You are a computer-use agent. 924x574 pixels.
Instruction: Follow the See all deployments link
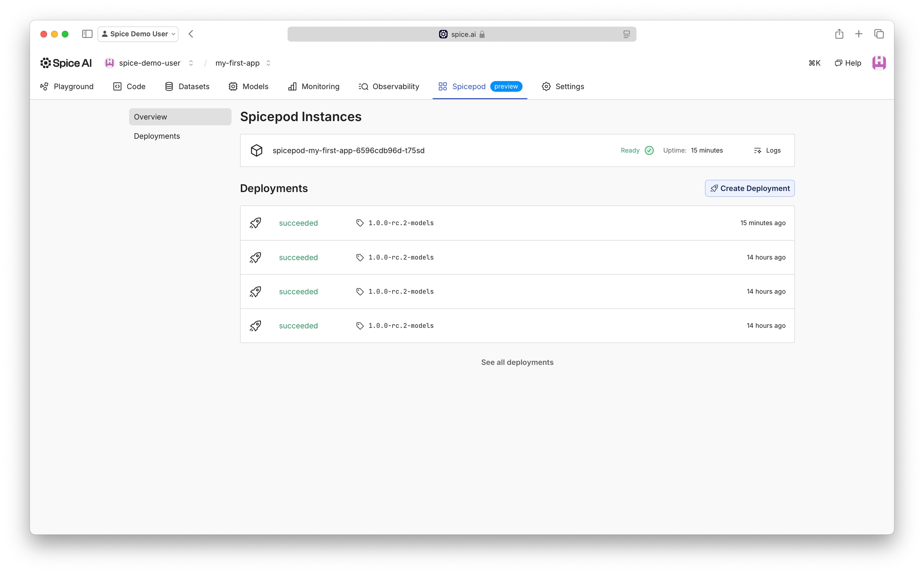click(x=517, y=362)
